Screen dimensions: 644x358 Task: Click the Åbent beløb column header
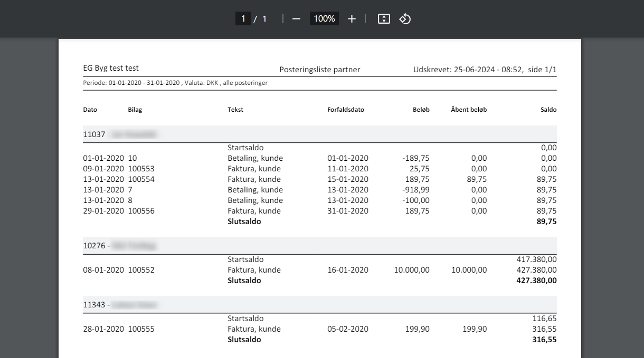pos(469,110)
